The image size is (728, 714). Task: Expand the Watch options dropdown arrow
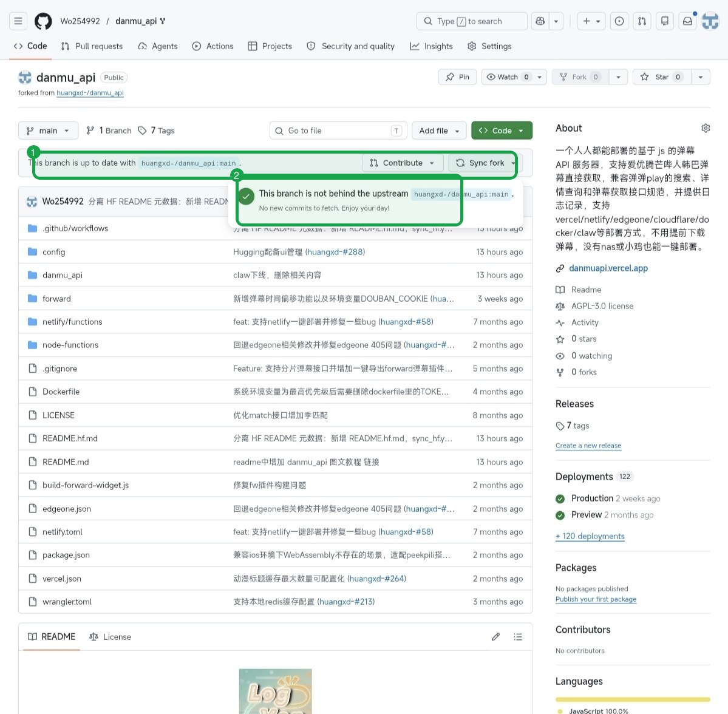540,77
